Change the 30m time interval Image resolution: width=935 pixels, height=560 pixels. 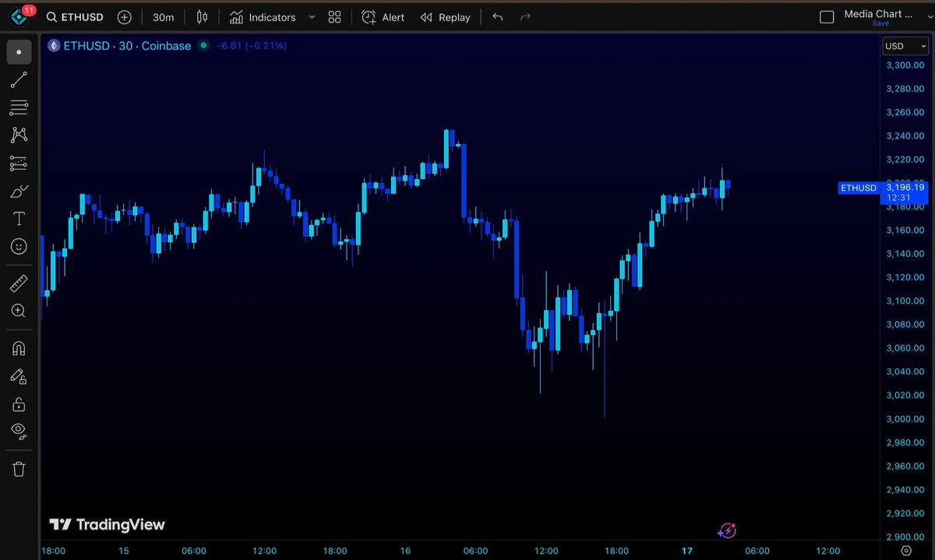tap(164, 17)
